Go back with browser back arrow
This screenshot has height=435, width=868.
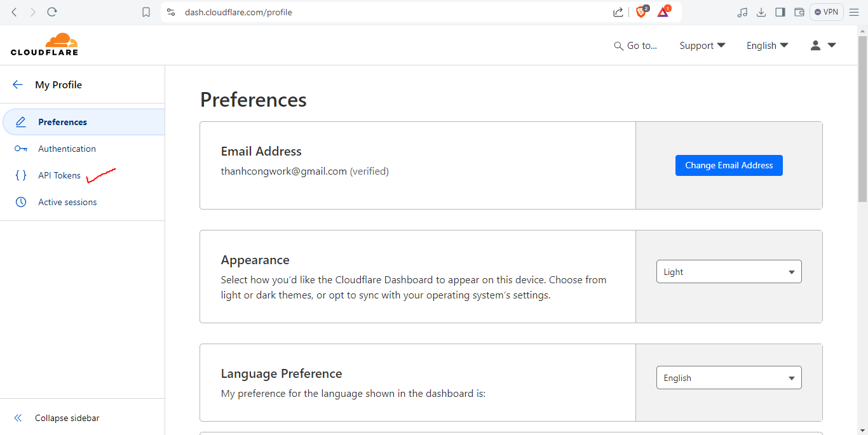[14, 12]
